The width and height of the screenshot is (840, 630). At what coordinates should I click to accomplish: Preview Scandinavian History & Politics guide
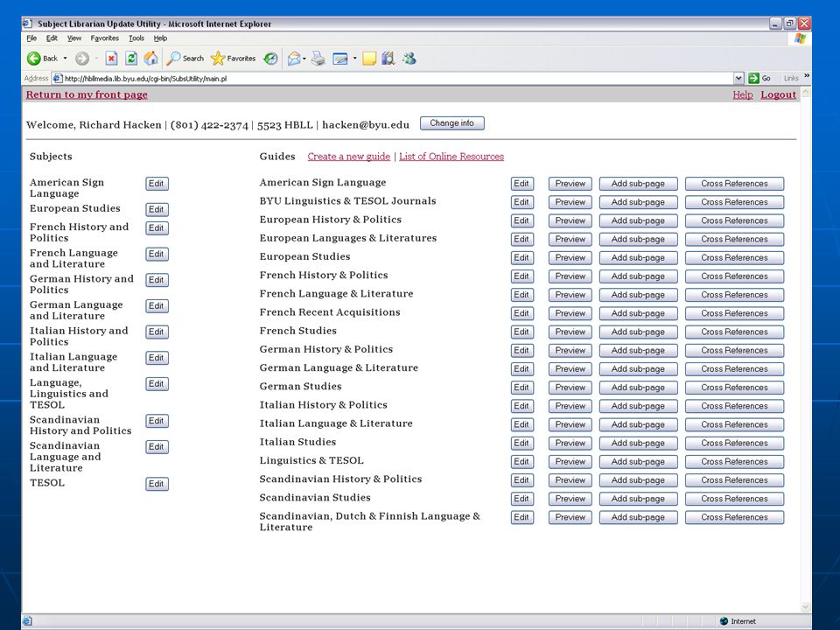[x=570, y=480]
